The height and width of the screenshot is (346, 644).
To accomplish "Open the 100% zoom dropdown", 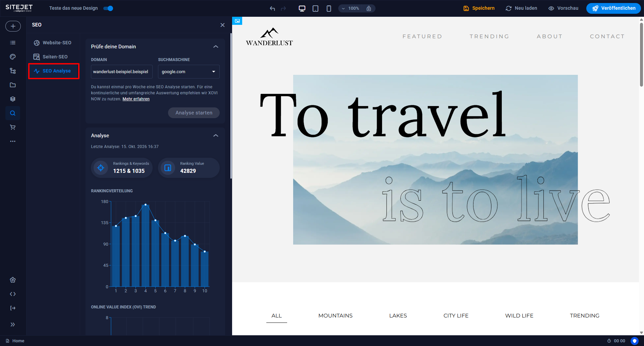I will (x=351, y=8).
